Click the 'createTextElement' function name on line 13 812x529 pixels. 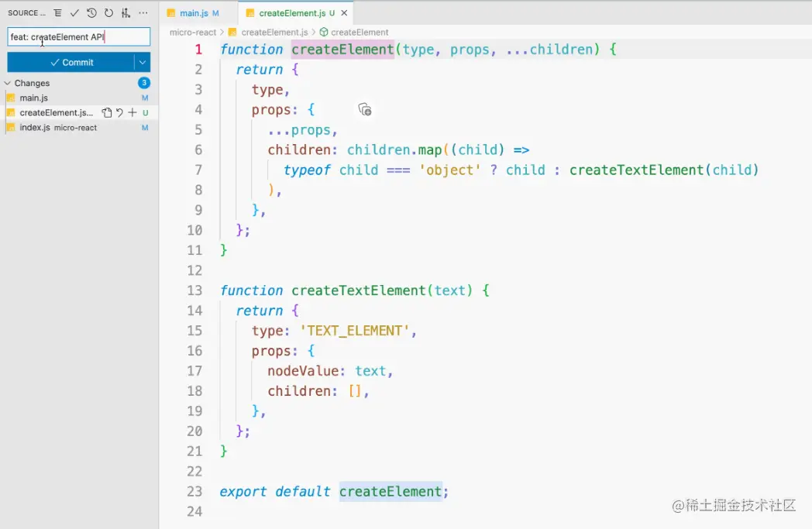[x=359, y=290]
